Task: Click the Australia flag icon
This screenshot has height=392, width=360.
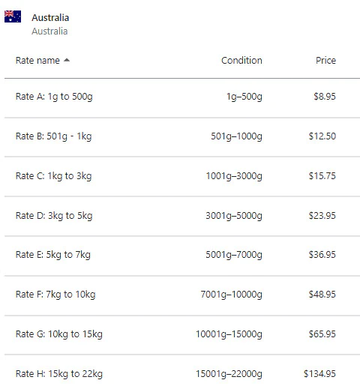Action: click(13, 17)
